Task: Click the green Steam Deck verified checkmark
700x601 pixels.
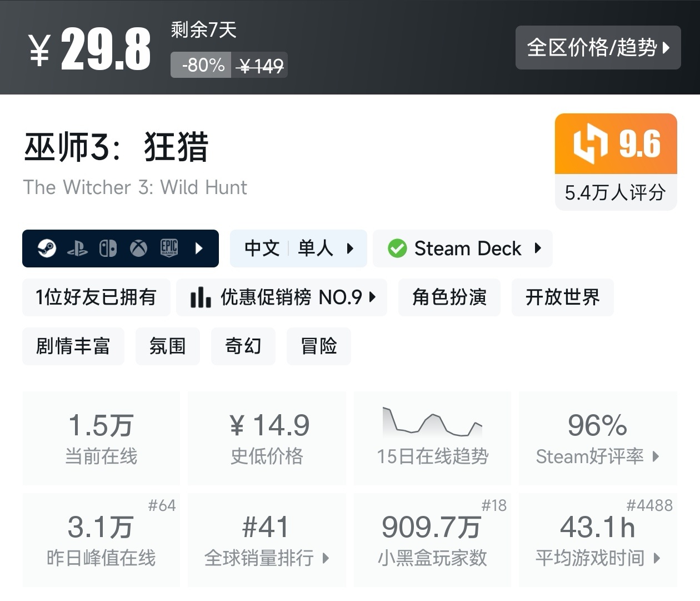Action: pos(397,248)
